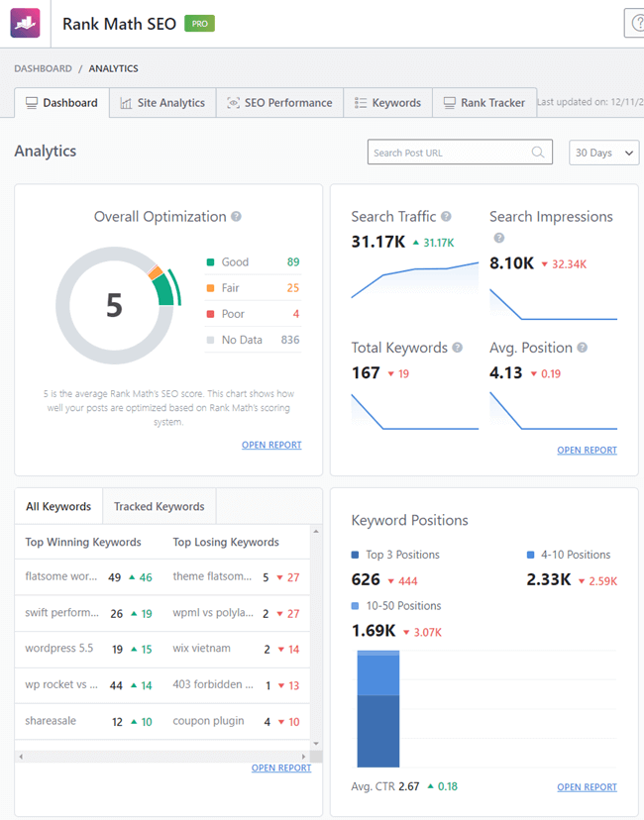Click the No Data legend swatch
This screenshot has width=644, height=820.
tap(210, 340)
